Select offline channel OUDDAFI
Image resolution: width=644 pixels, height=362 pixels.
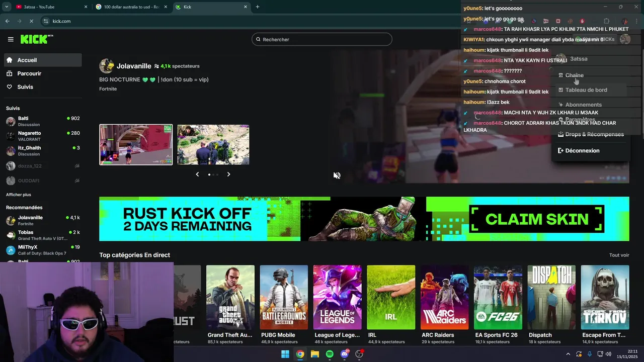(x=43, y=180)
